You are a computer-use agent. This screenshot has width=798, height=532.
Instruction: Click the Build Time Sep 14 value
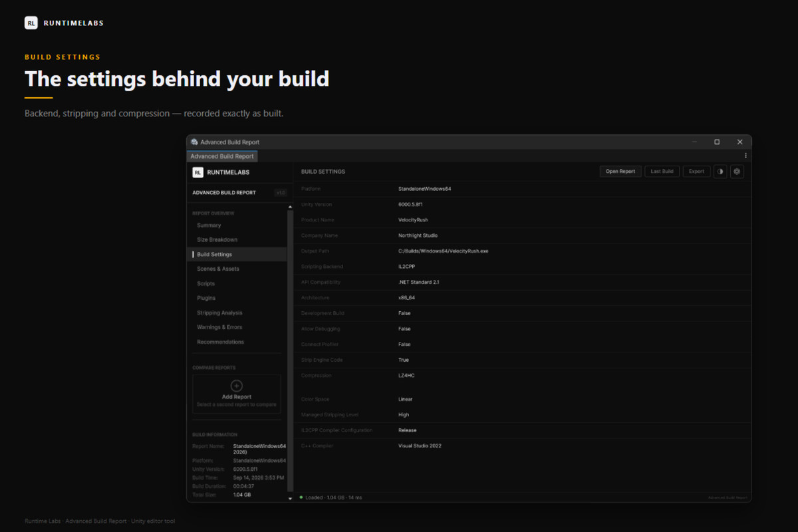259,477
